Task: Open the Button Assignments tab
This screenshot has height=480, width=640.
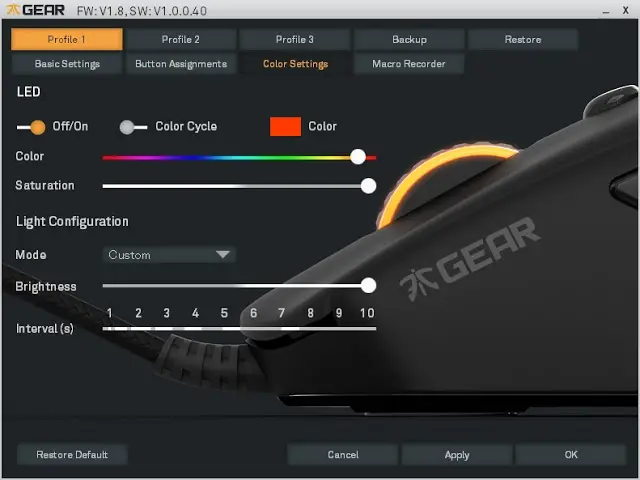Action: 181,64
